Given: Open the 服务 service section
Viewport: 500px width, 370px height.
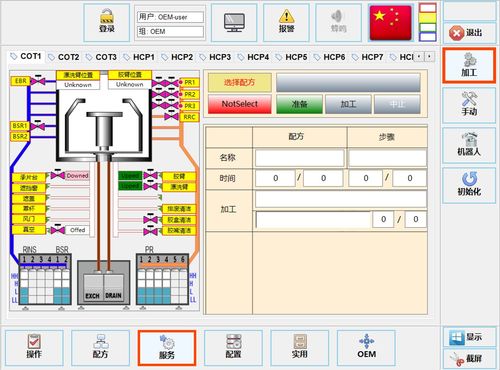Looking at the screenshot, I should tap(167, 348).
